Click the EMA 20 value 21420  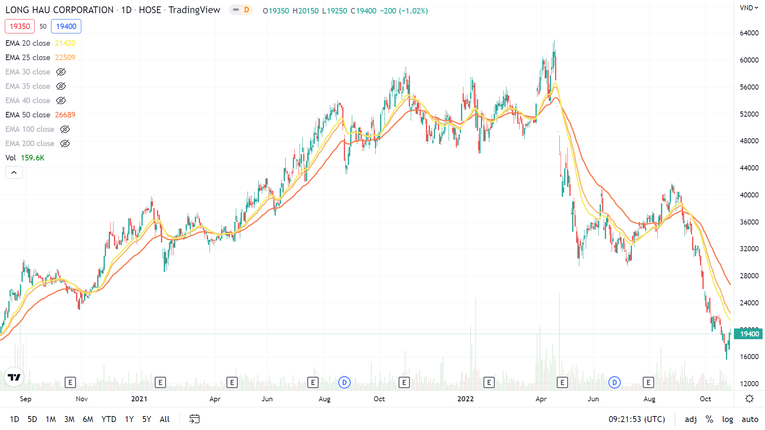pos(65,43)
